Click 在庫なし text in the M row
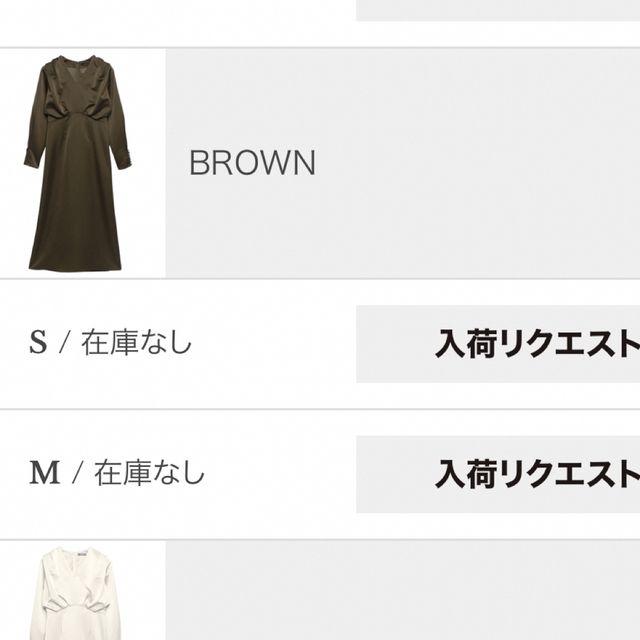The height and width of the screenshot is (640, 640). [149, 473]
